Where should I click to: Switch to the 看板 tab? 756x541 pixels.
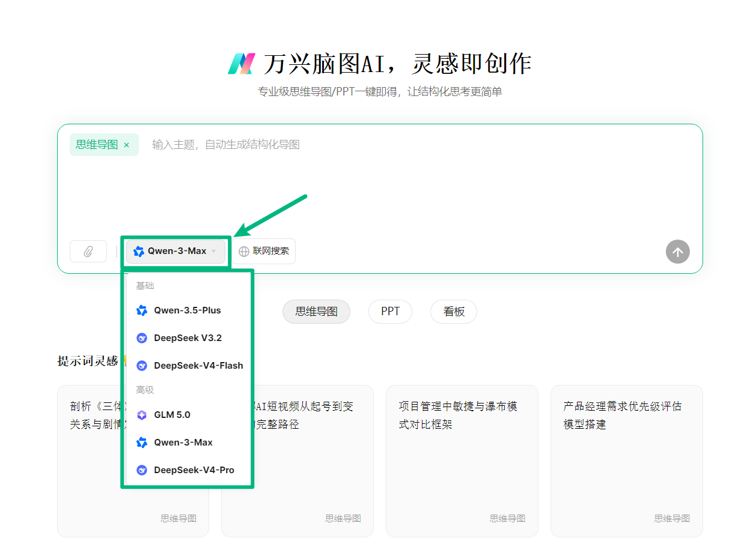tap(454, 312)
